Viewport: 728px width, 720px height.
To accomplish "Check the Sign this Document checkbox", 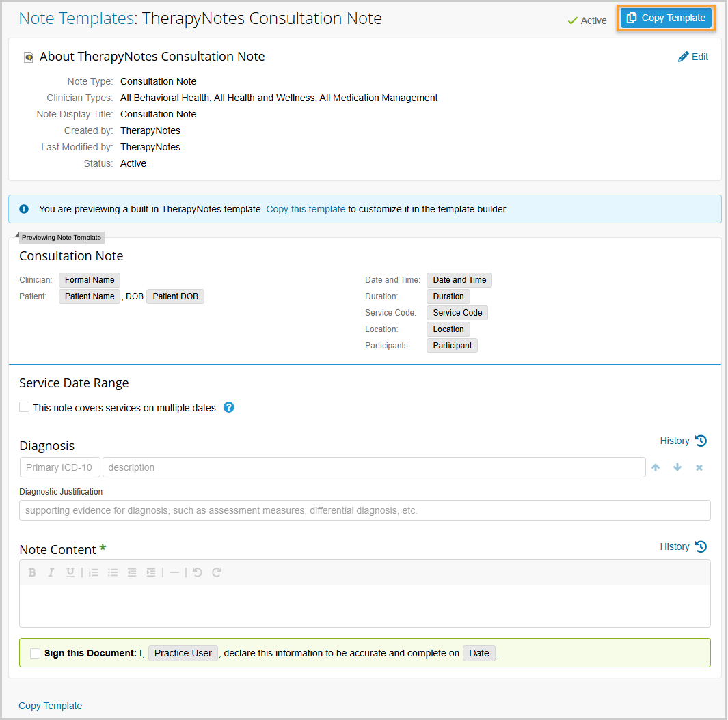I will tap(35, 653).
